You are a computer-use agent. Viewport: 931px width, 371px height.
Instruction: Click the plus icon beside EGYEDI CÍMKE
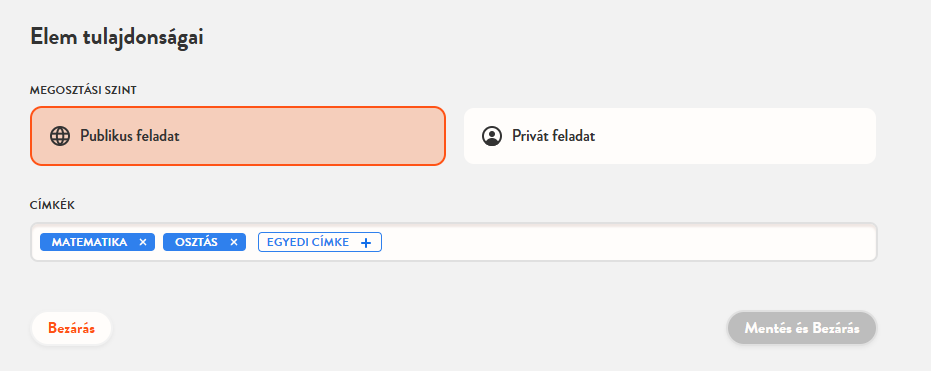tap(366, 242)
